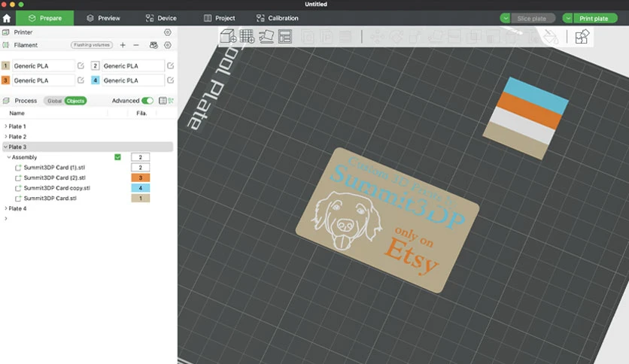Open Flushing volumes settings

[x=92, y=45]
